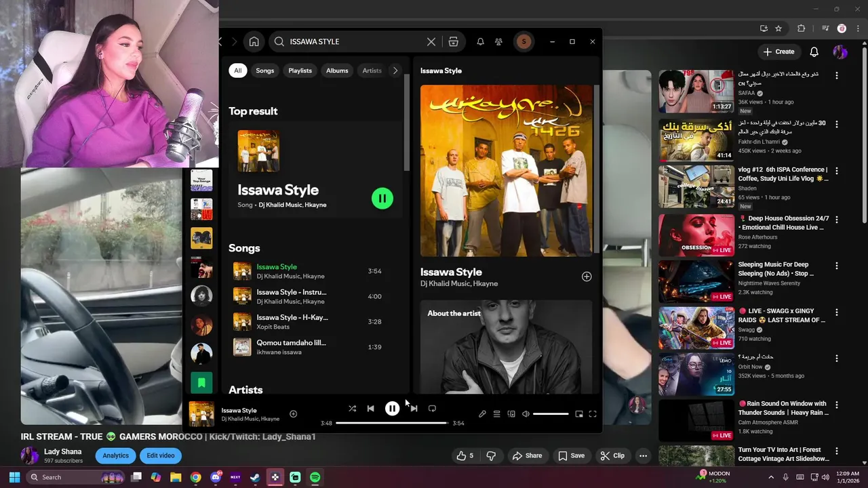The image size is (868, 488).
Task: Open Spotify Friend Activity icon
Action: (498, 41)
